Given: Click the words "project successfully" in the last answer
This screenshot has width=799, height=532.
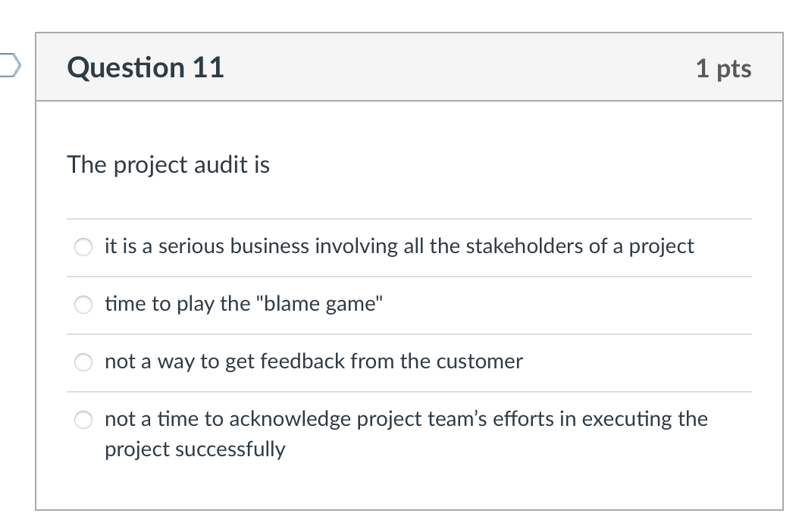Looking at the screenshot, I should tap(195, 449).
